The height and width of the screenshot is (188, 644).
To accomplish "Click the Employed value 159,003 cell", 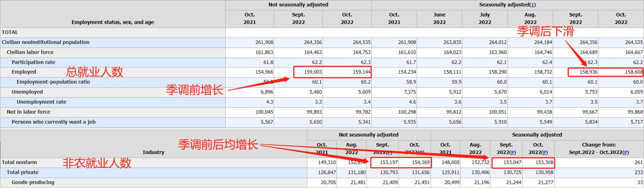I will tap(313, 72).
